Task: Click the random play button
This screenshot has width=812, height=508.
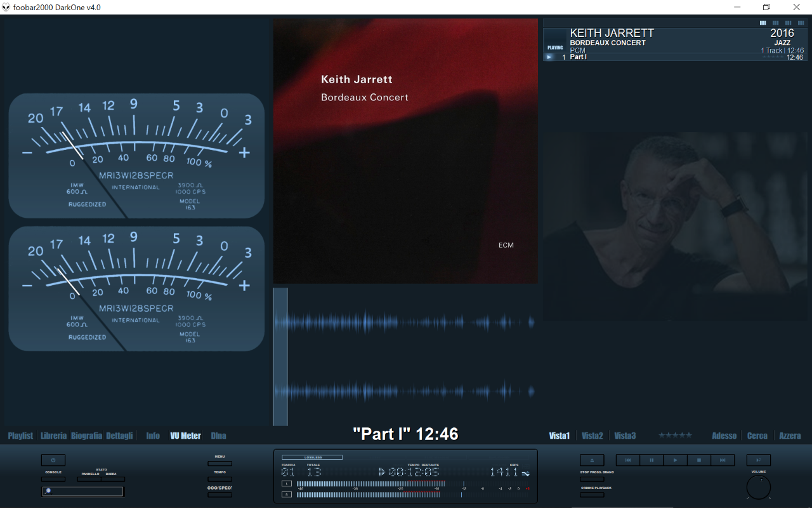Action: pos(758,460)
